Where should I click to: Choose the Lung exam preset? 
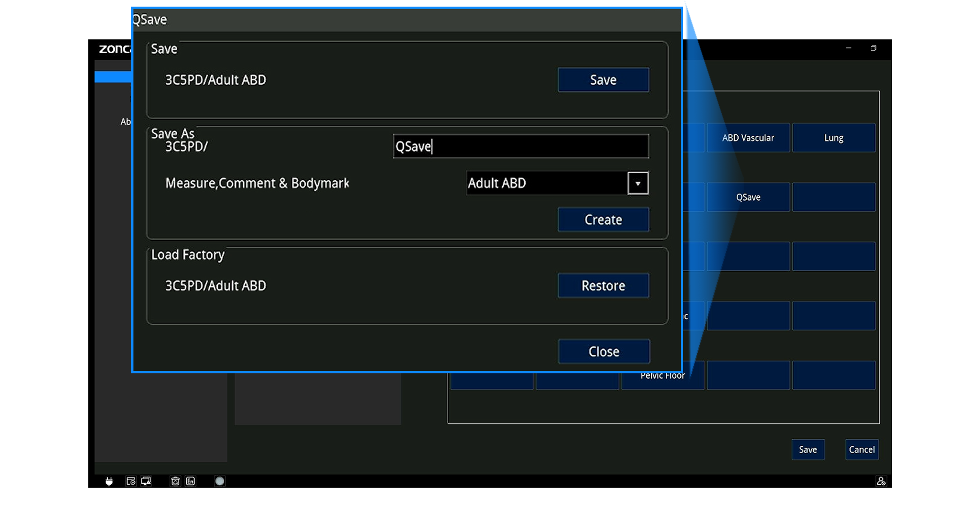(x=834, y=138)
